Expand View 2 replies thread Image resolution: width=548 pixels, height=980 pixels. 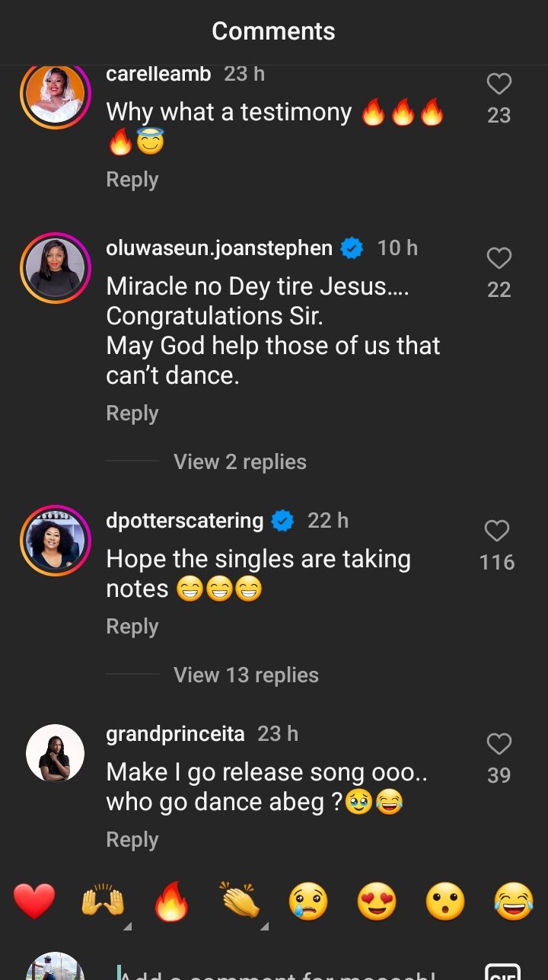[240, 461]
